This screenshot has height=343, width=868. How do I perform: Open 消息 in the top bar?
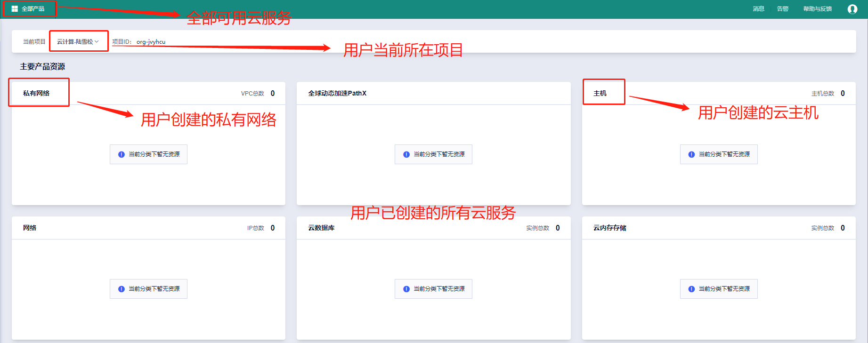758,9
